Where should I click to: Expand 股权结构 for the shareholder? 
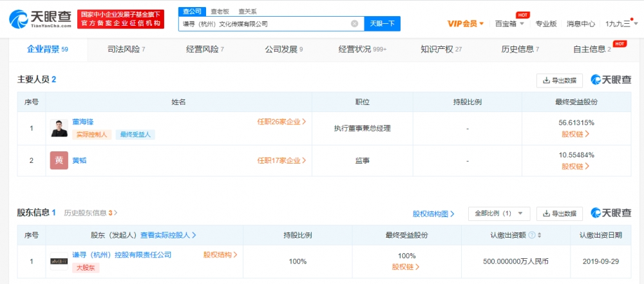click(x=220, y=255)
